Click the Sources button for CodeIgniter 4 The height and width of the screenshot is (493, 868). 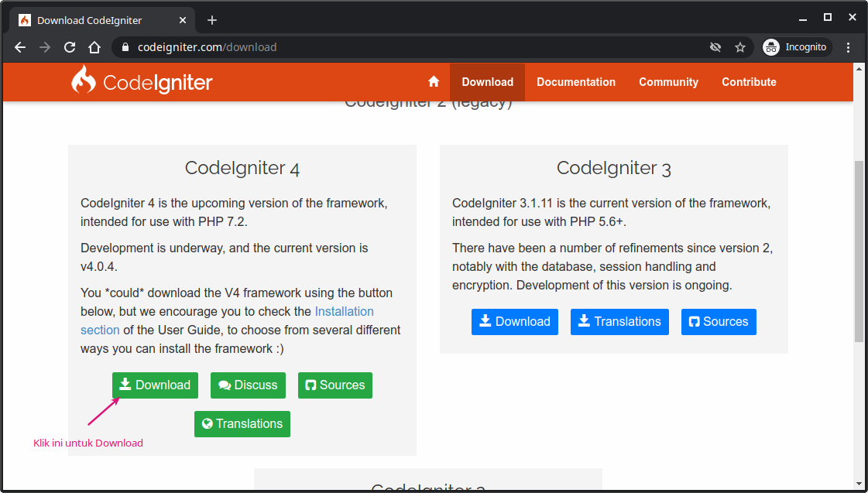click(x=335, y=385)
